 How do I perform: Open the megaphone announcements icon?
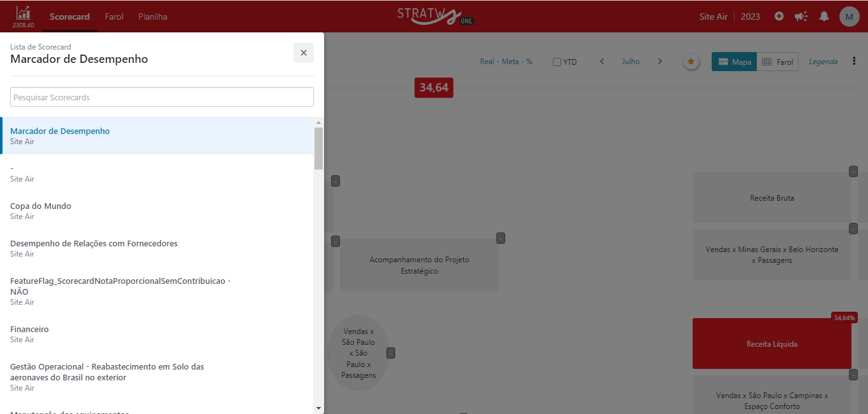pos(801,17)
